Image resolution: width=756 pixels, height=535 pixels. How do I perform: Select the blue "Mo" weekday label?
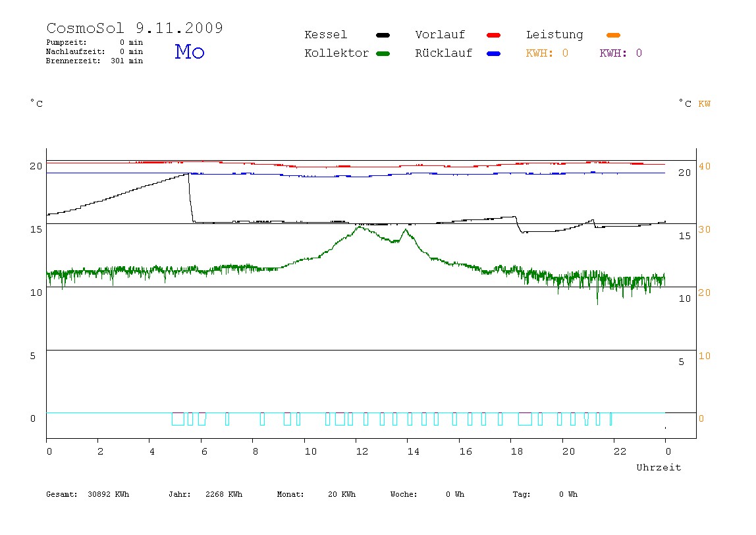(x=190, y=51)
